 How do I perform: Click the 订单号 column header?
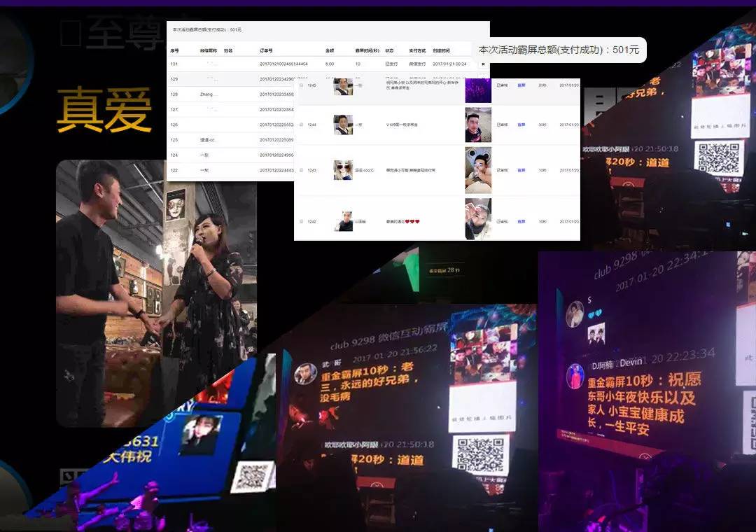pyautogui.click(x=266, y=50)
